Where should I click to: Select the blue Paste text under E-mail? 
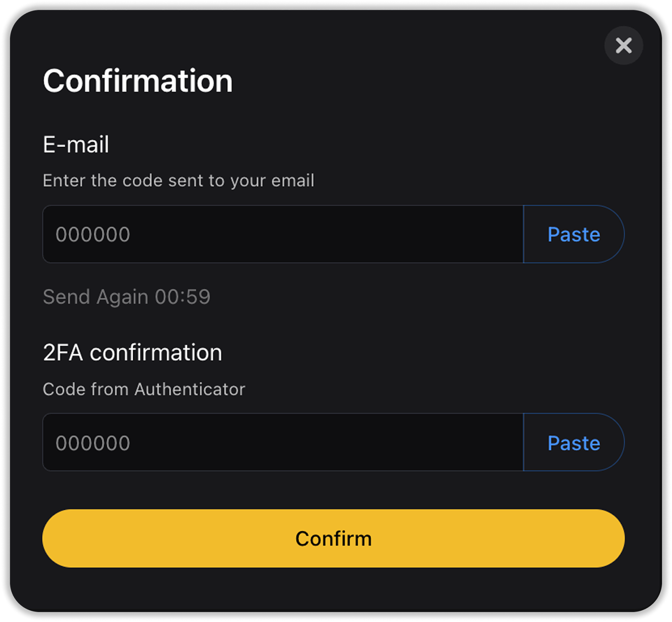(574, 234)
